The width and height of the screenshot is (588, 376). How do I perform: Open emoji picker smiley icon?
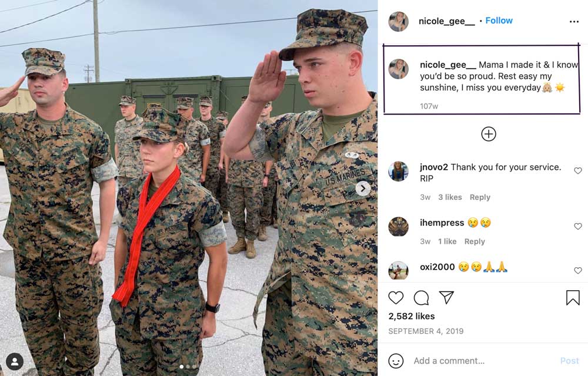(396, 361)
